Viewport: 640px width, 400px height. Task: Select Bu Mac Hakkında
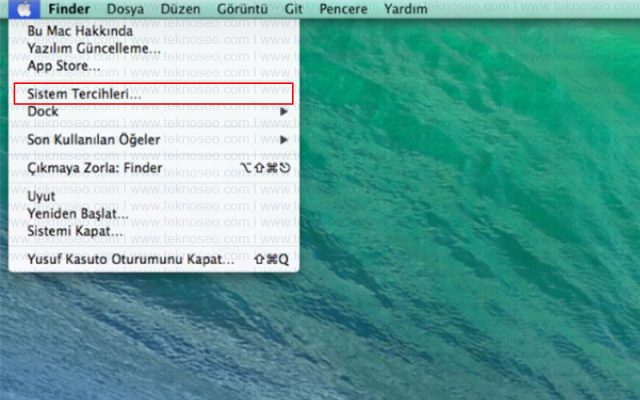(x=154, y=31)
